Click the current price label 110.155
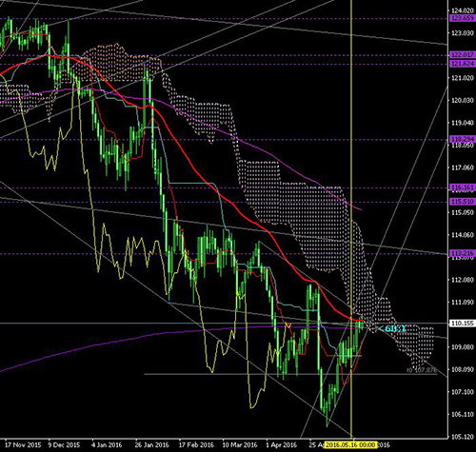 [x=463, y=324]
